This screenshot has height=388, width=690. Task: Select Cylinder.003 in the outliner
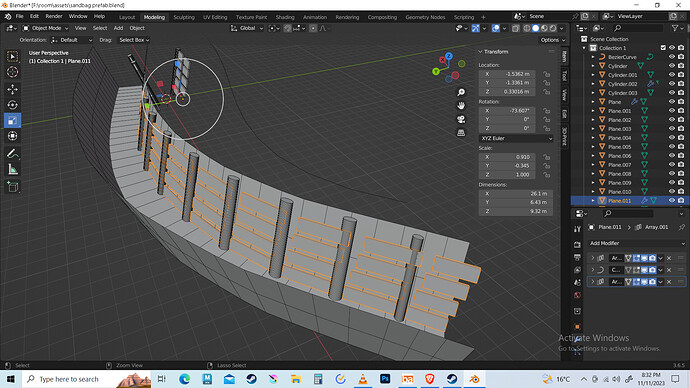pos(622,93)
